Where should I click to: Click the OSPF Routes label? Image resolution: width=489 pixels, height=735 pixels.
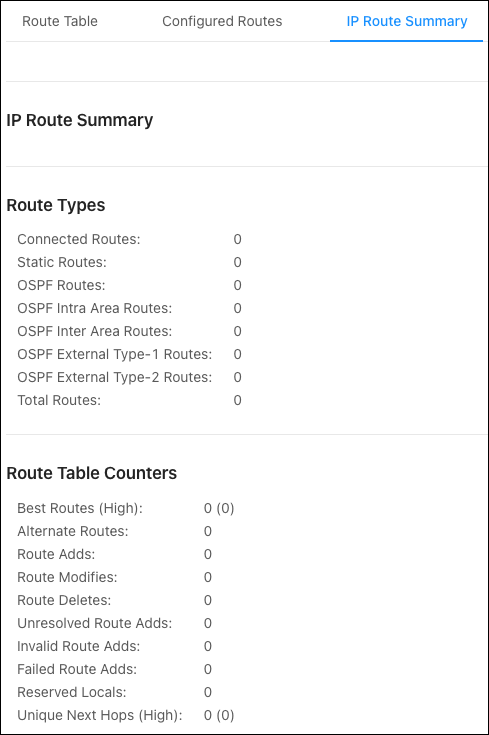click(61, 285)
